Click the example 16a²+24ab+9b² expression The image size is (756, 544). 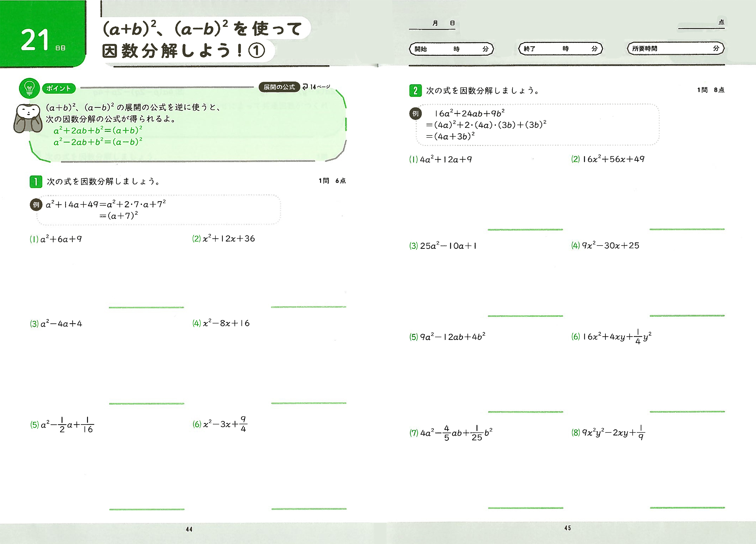click(469, 113)
